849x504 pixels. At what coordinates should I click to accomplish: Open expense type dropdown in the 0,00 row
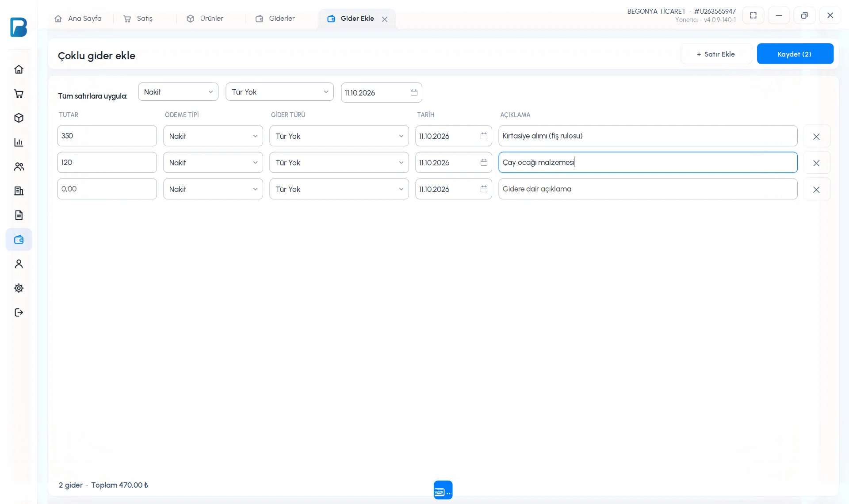point(339,189)
